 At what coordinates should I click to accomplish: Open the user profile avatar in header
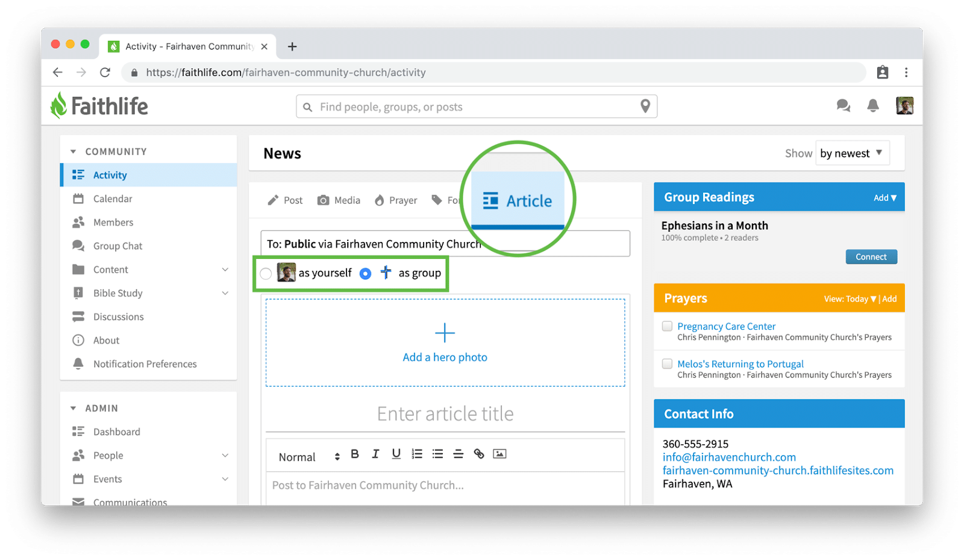tap(904, 106)
